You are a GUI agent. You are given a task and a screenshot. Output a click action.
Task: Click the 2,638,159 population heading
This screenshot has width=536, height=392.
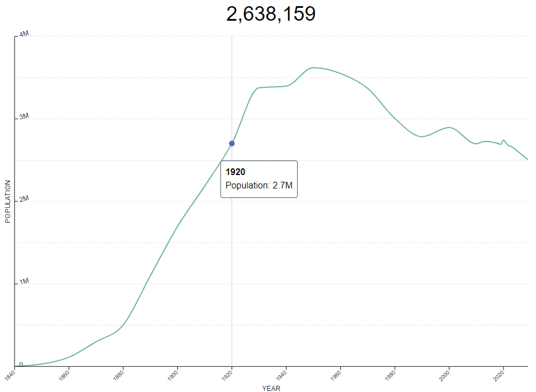pyautogui.click(x=271, y=14)
